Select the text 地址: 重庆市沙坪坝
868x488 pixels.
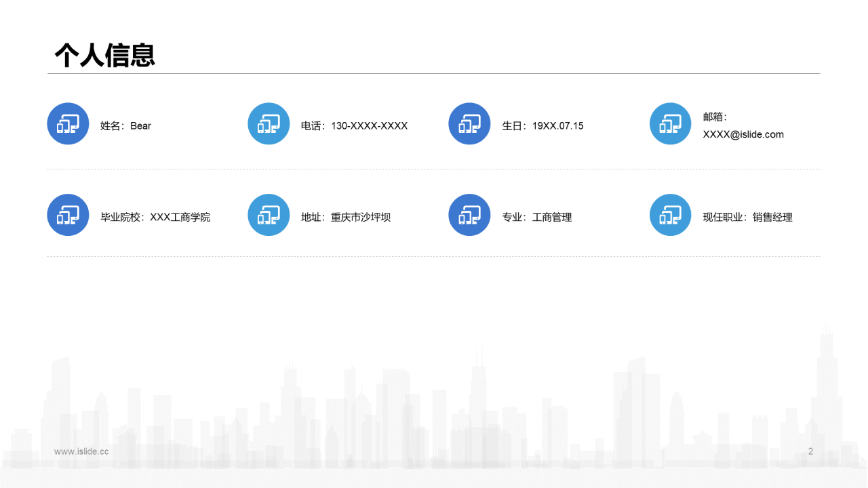click(x=346, y=218)
